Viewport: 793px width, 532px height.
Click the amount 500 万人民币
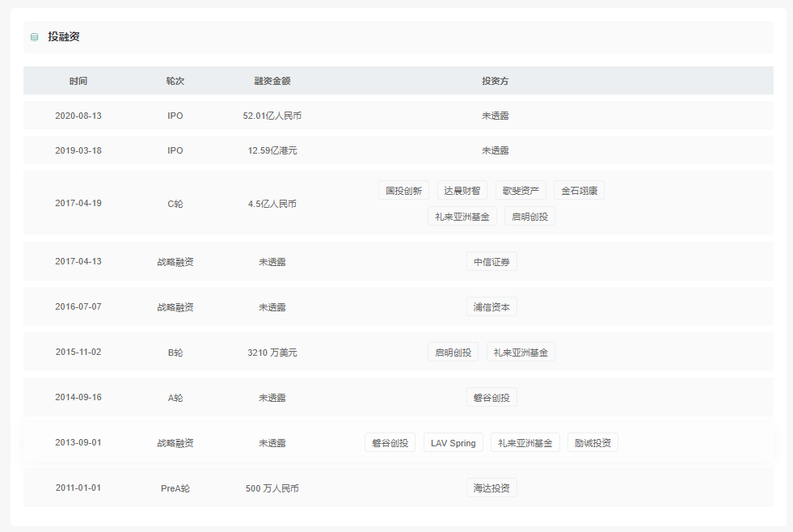pyautogui.click(x=272, y=488)
